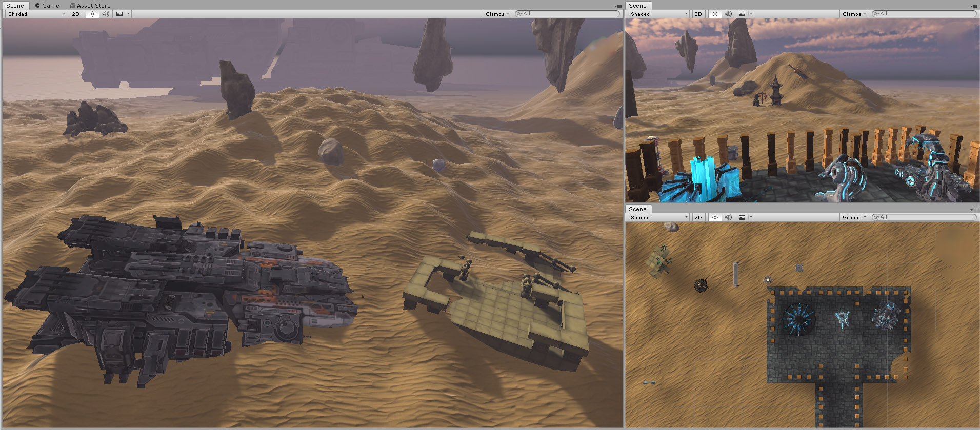Open the Asset Store tab
This screenshot has width=980, height=430.
pyautogui.click(x=90, y=6)
